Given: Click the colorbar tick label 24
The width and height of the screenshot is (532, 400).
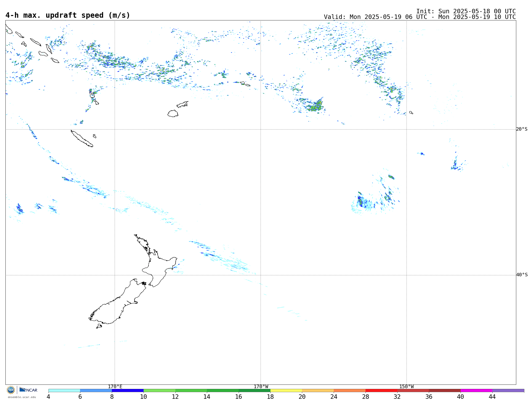Looking at the screenshot, I should [334, 397].
